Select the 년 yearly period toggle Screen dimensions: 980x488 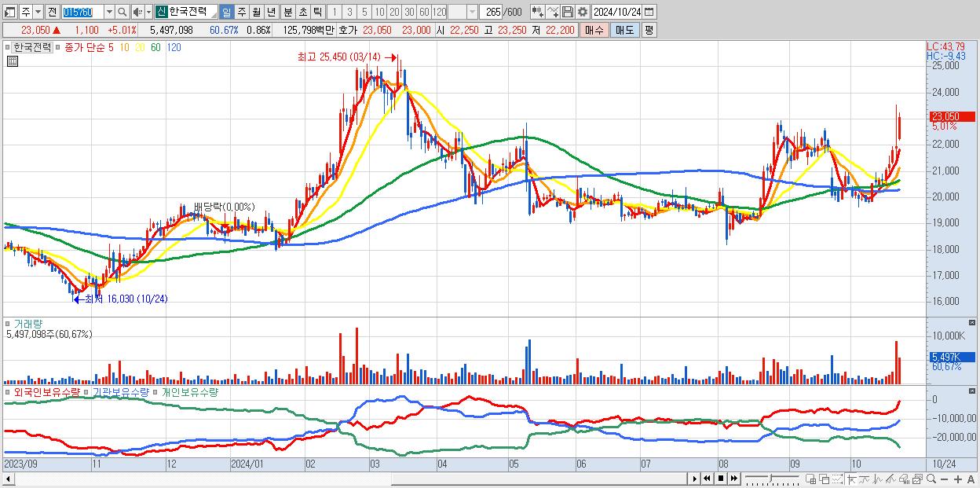(271, 12)
